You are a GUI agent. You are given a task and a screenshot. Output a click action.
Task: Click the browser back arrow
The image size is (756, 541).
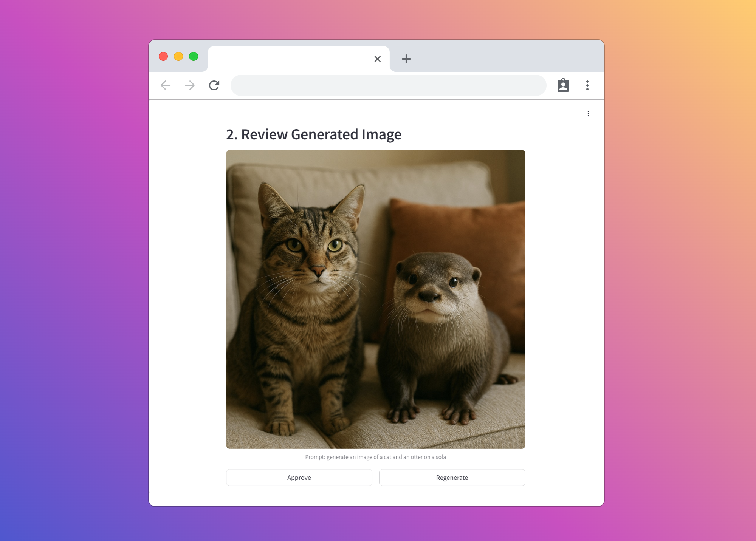166,85
